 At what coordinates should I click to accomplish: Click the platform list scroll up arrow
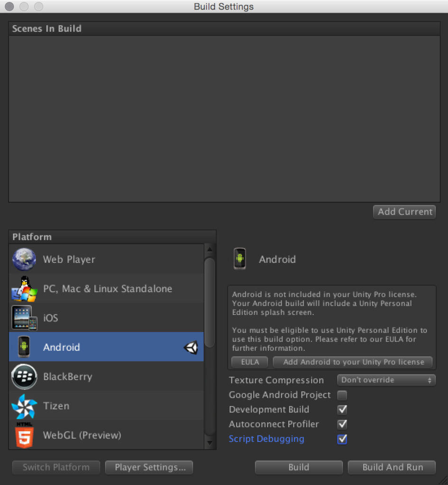click(210, 249)
